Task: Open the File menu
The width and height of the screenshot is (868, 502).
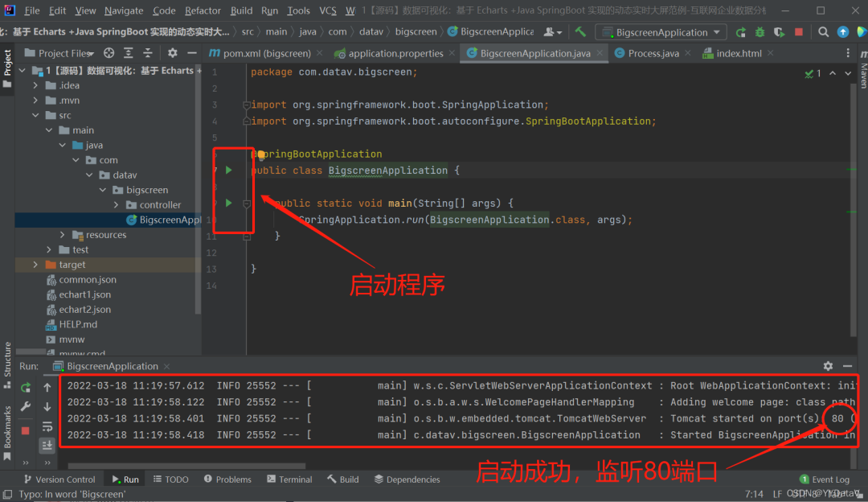Action: pos(31,10)
